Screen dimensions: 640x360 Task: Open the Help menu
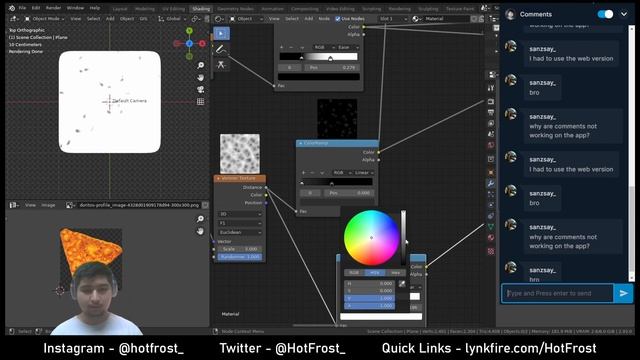pos(95,8)
